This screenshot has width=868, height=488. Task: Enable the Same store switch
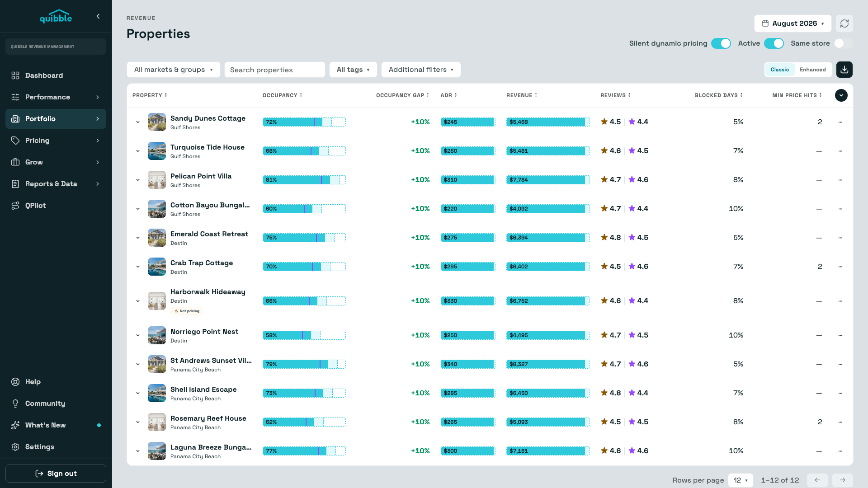[844, 43]
